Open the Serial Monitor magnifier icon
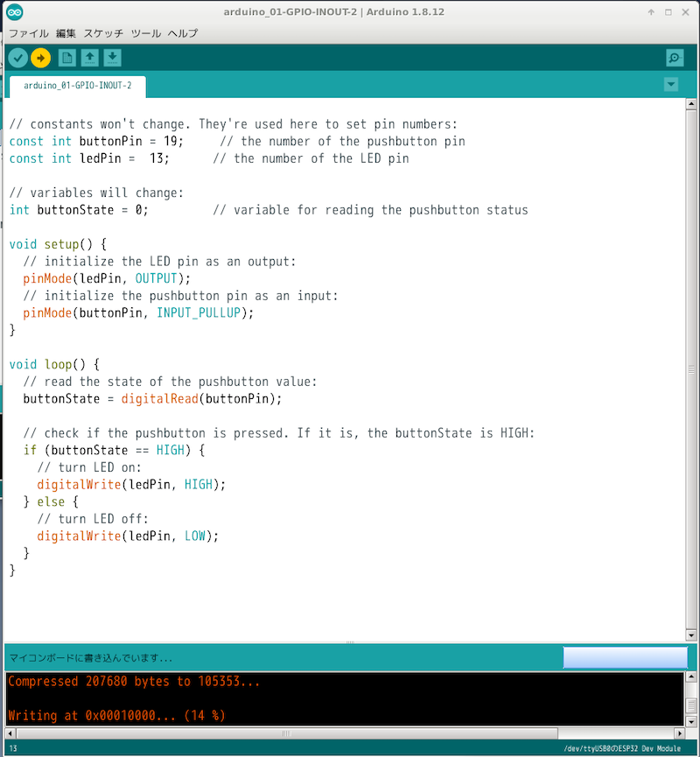Screen dimensions: 700x757 point(674,58)
